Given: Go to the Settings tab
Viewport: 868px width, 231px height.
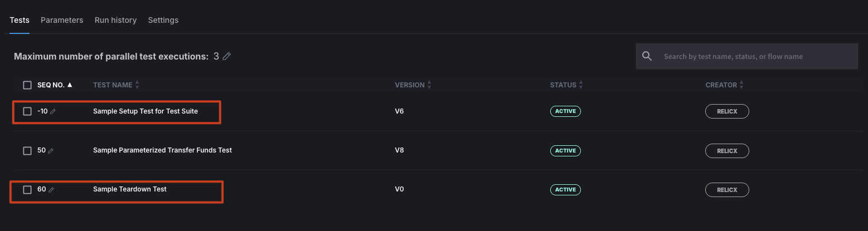Looking at the screenshot, I should tap(163, 20).
